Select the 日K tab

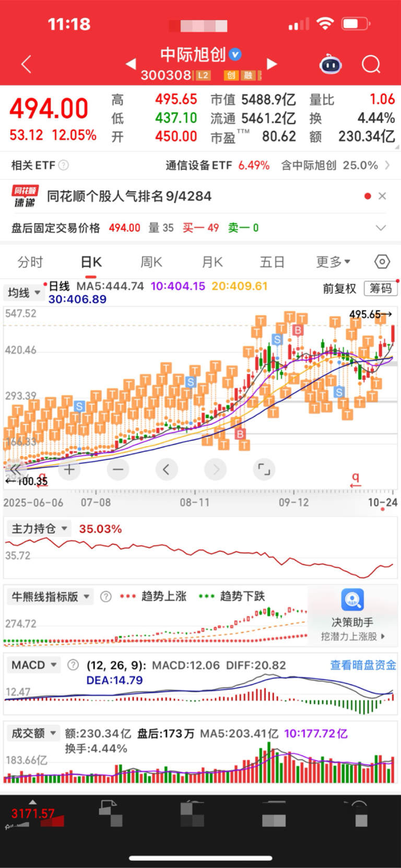(x=91, y=262)
